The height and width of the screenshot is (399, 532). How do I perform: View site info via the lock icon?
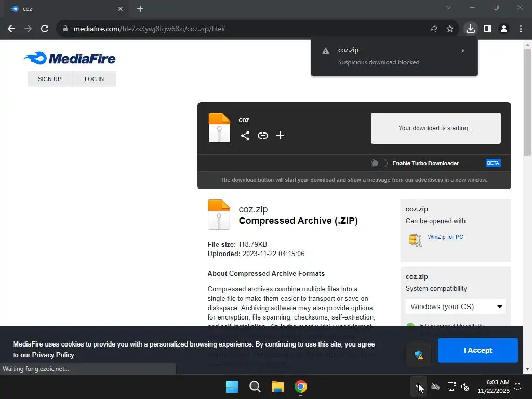click(65, 29)
